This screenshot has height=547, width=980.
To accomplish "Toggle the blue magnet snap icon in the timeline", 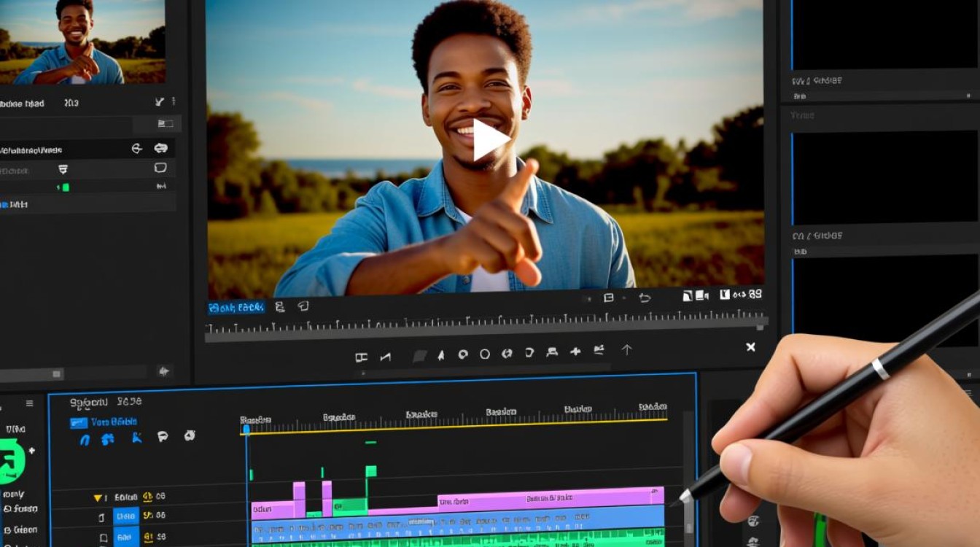I will (85, 439).
